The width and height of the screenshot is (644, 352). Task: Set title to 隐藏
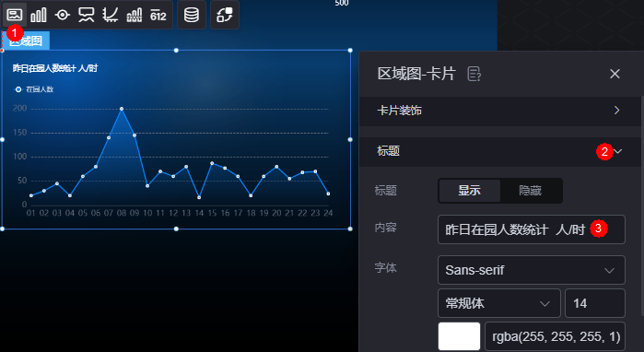coord(531,191)
